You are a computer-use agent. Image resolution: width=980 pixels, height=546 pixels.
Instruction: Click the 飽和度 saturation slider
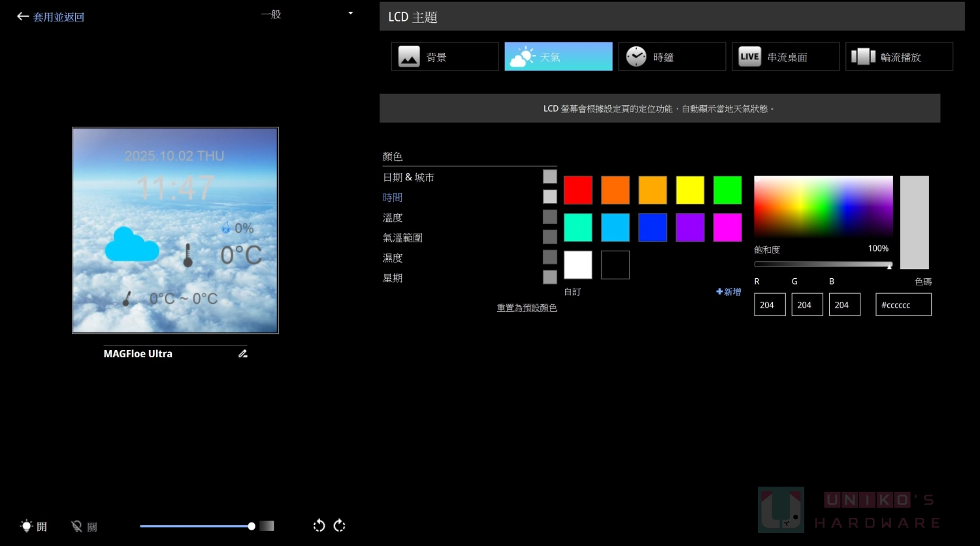coord(823,265)
